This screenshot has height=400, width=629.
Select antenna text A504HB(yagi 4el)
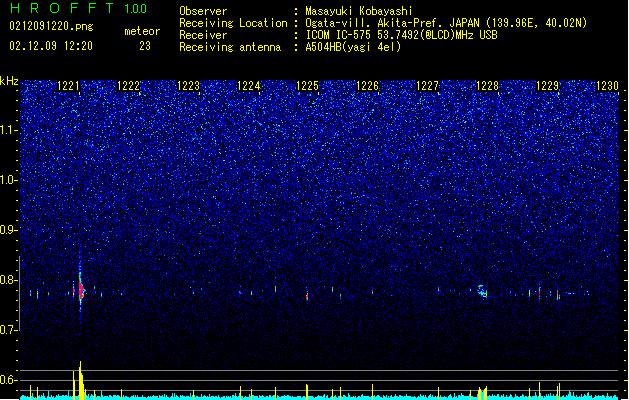point(353,47)
